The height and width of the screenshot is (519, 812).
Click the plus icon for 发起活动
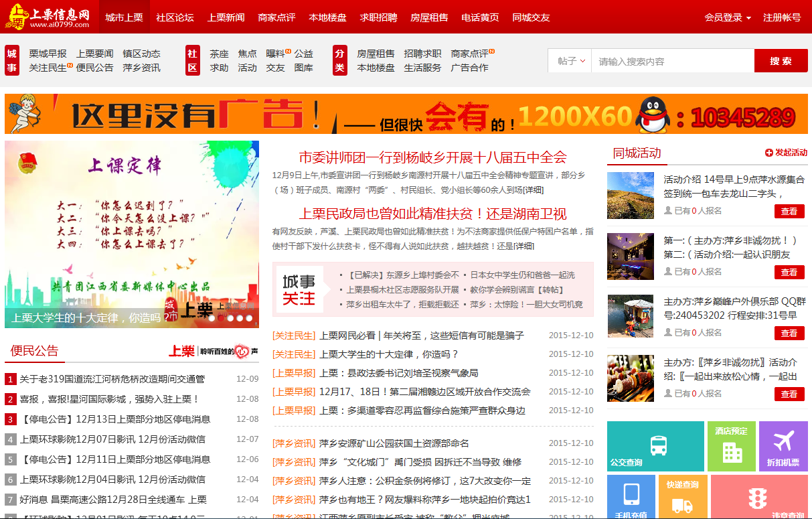click(x=769, y=153)
